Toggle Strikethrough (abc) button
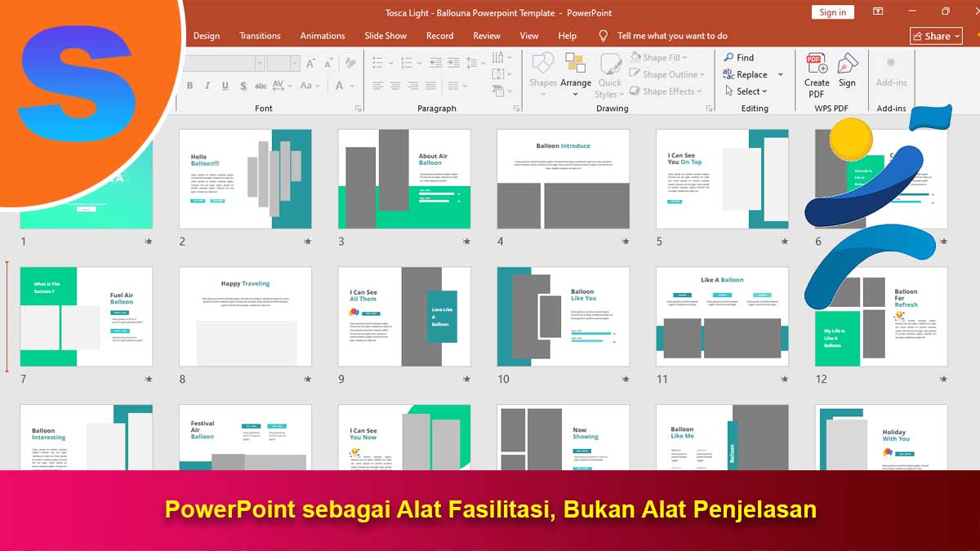The image size is (980, 551). (x=261, y=86)
